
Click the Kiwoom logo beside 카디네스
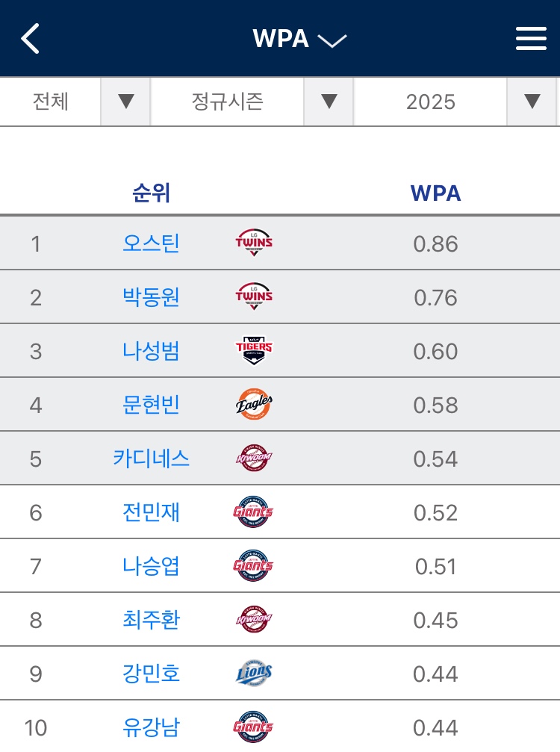pos(254,458)
